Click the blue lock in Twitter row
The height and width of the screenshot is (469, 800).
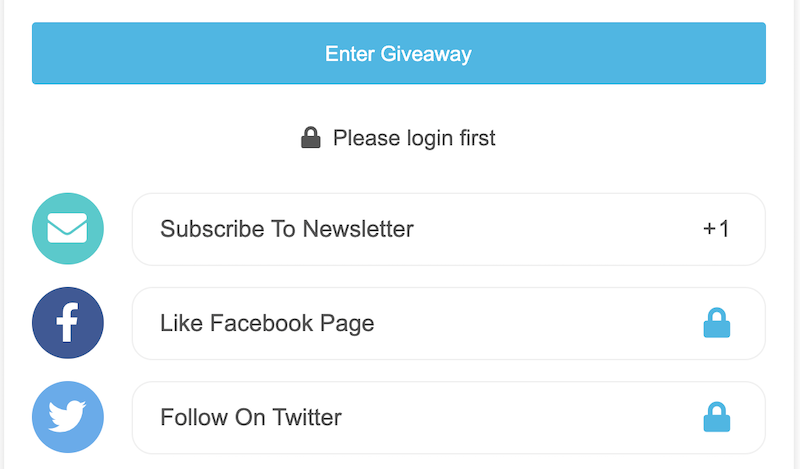pos(717,417)
